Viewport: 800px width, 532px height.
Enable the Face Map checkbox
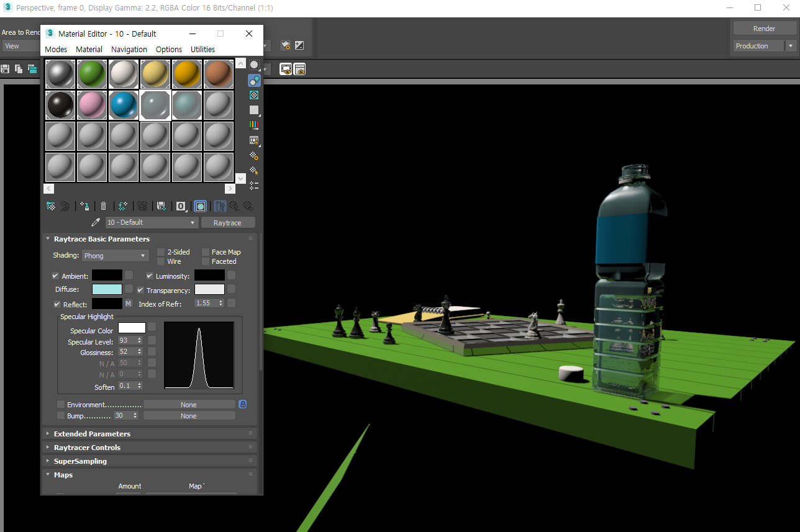tap(206, 252)
